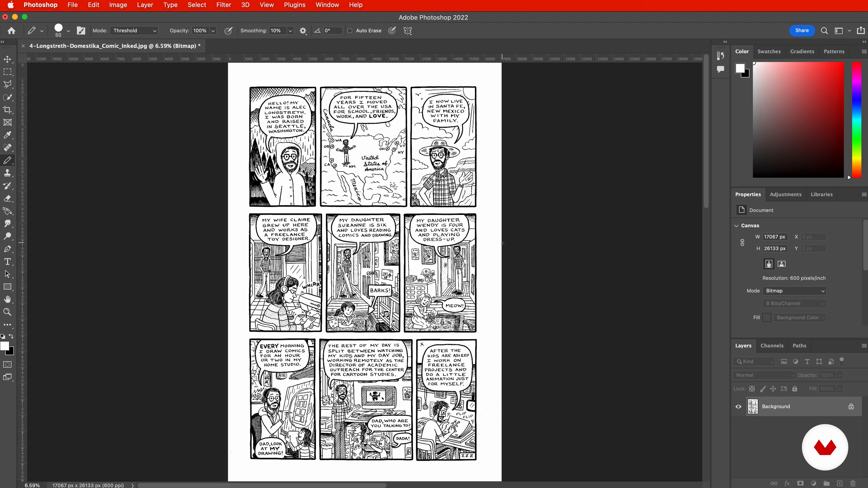The image size is (868, 488).
Task: Select the Hand tool
Action: click(x=7, y=299)
